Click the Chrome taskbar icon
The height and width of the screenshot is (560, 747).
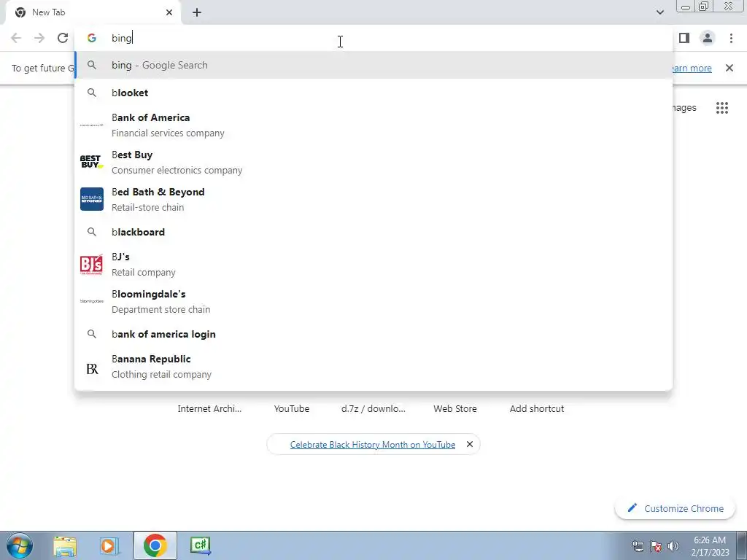155,545
